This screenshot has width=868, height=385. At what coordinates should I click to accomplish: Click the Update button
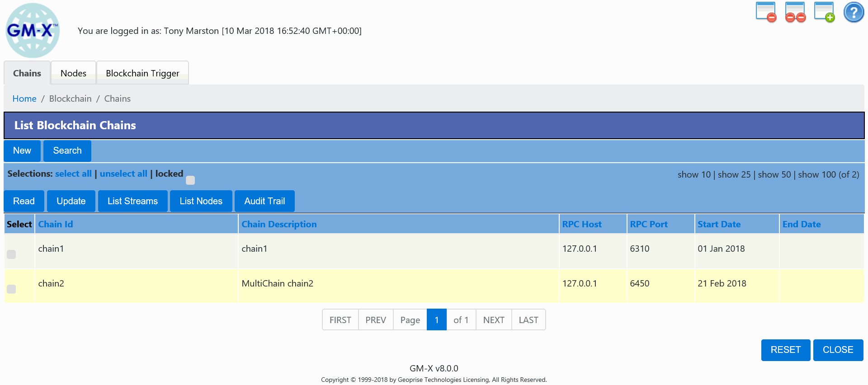tap(71, 201)
